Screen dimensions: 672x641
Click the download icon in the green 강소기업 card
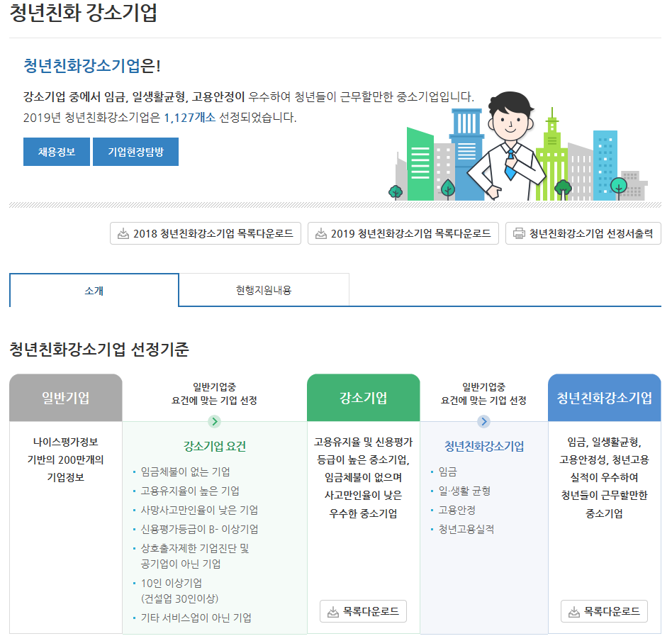coord(333,611)
